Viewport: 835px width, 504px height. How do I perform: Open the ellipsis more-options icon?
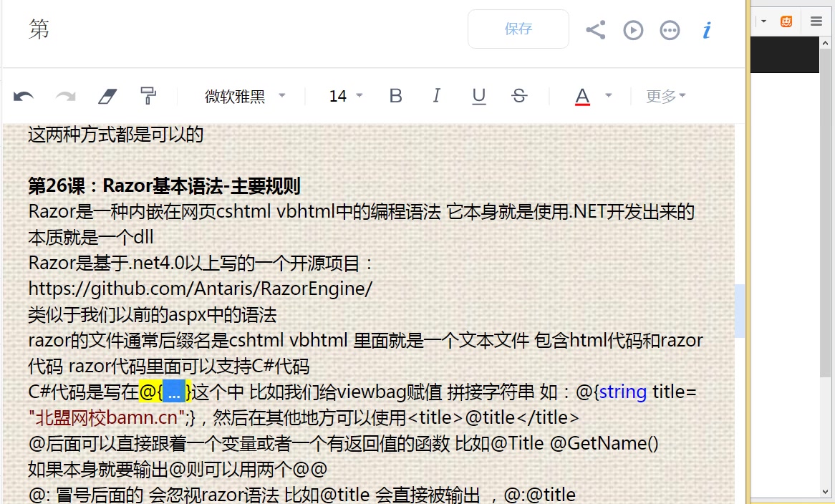(670, 29)
